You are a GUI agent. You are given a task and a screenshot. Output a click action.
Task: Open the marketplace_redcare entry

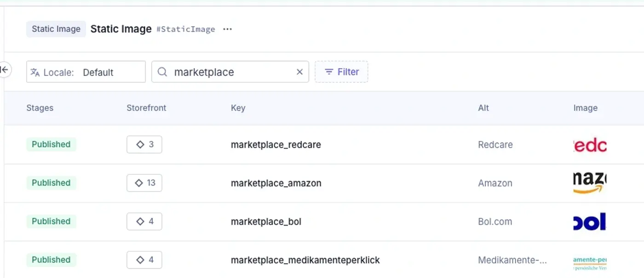[276, 145]
